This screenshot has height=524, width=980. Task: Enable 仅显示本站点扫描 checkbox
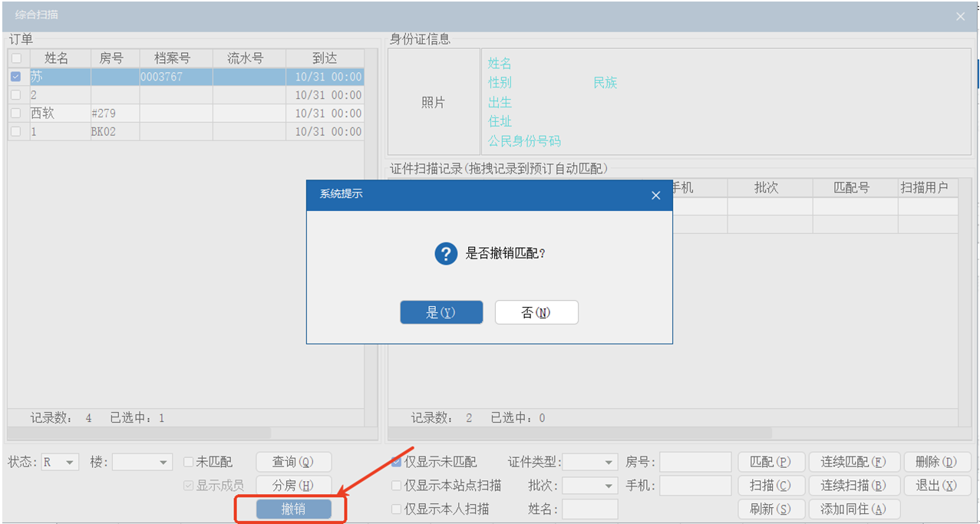click(x=397, y=486)
